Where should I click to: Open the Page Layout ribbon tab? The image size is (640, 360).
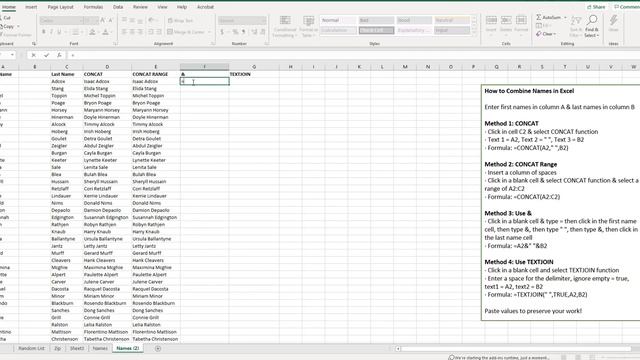click(60, 7)
